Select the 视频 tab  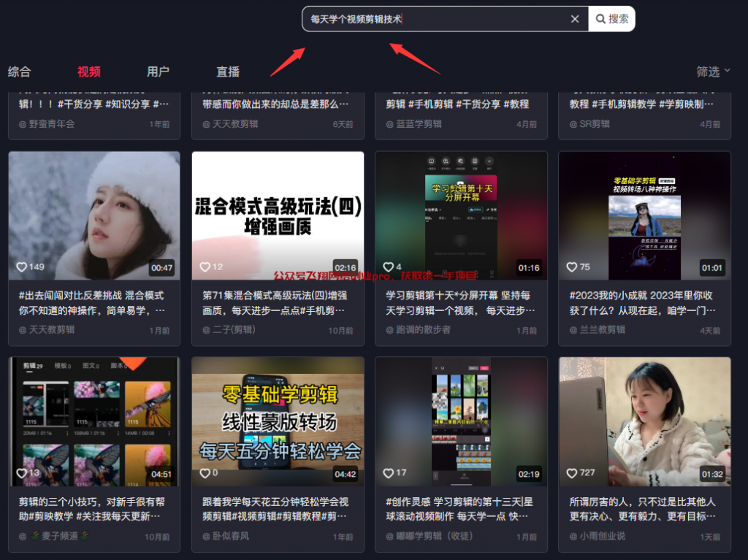(x=89, y=72)
